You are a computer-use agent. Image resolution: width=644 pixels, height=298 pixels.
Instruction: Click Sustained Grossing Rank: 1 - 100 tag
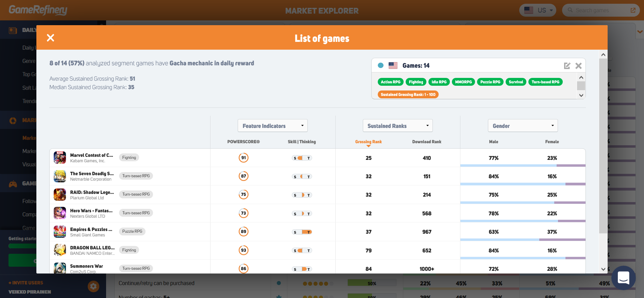pyautogui.click(x=408, y=95)
